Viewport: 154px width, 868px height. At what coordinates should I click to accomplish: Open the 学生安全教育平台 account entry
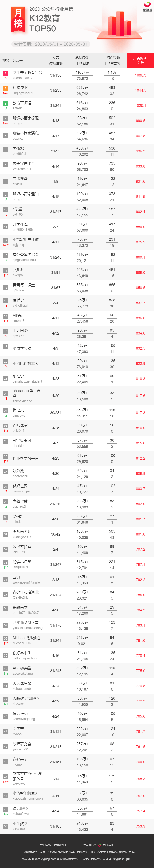(28, 75)
